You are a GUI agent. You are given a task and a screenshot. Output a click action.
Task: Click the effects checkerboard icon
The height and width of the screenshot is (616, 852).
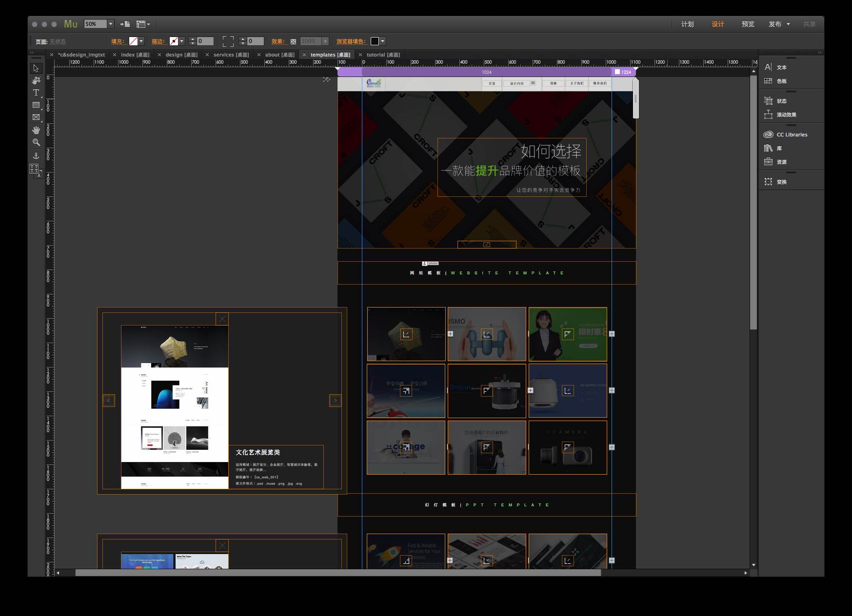pyautogui.click(x=293, y=41)
